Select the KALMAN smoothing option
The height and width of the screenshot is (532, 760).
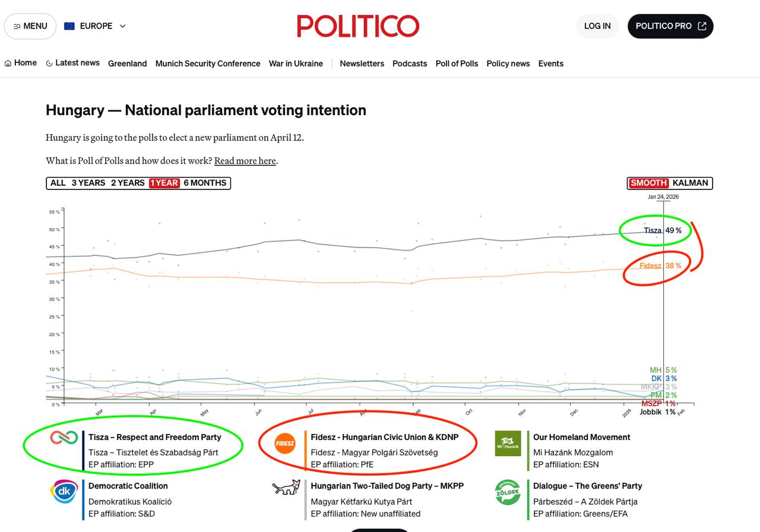click(x=690, y=183)
